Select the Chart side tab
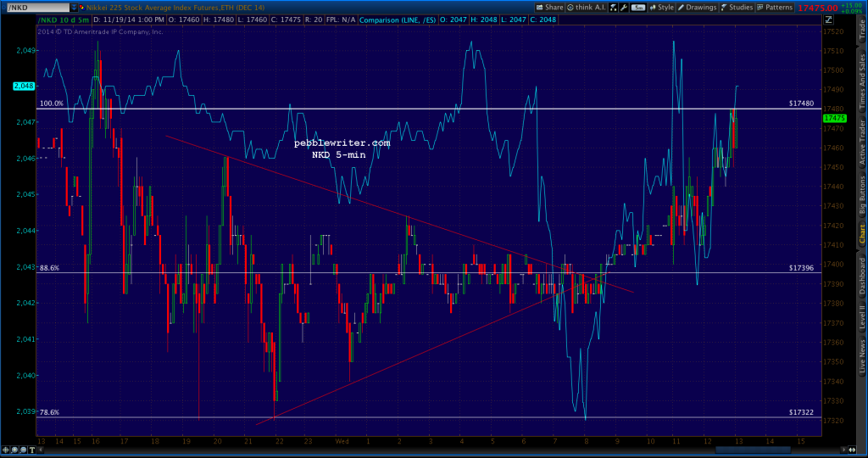This screenshot has height=458, width=868. (x=862, y=234)
